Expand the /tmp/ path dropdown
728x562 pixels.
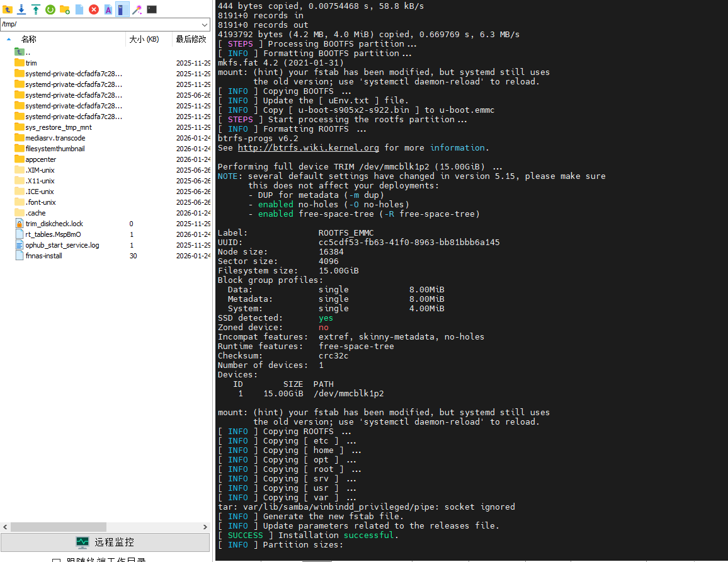(204, 25)
